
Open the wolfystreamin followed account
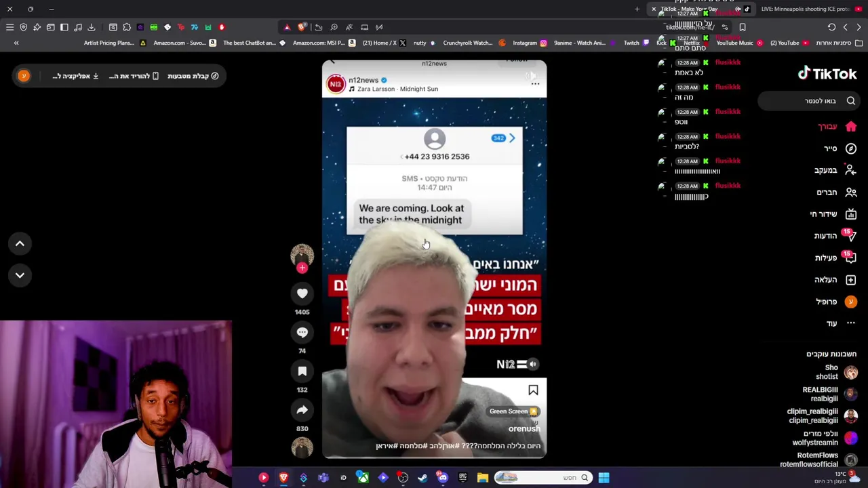pos(825,438)
